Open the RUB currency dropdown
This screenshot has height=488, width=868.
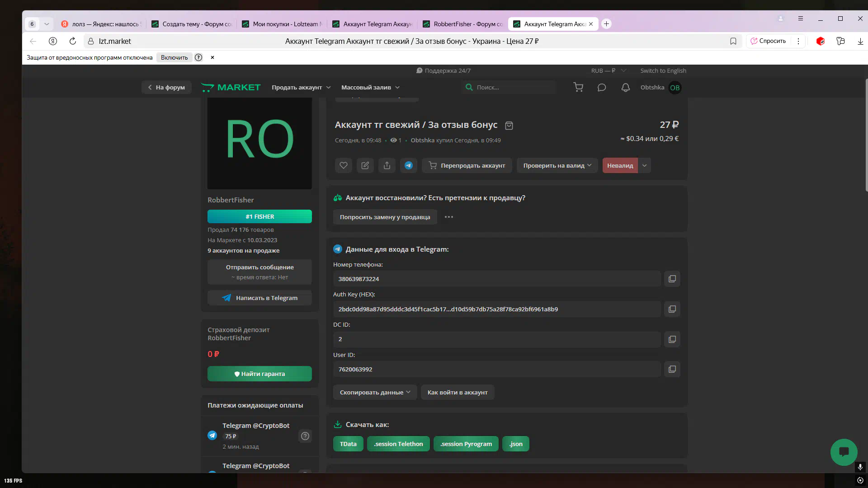[609, 70]
